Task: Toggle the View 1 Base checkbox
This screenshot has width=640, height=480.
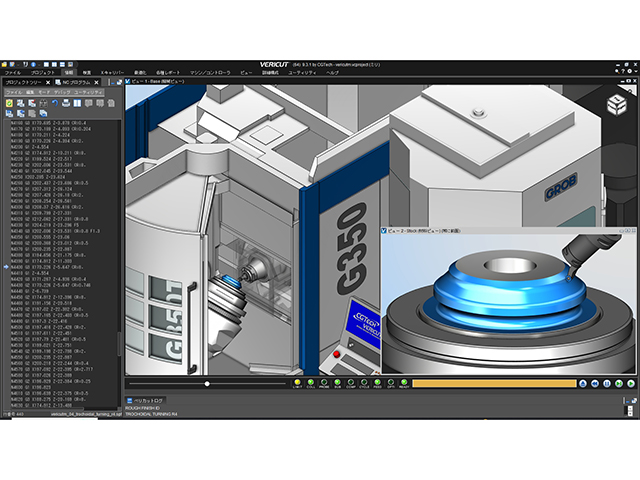Action: point(128,81)
